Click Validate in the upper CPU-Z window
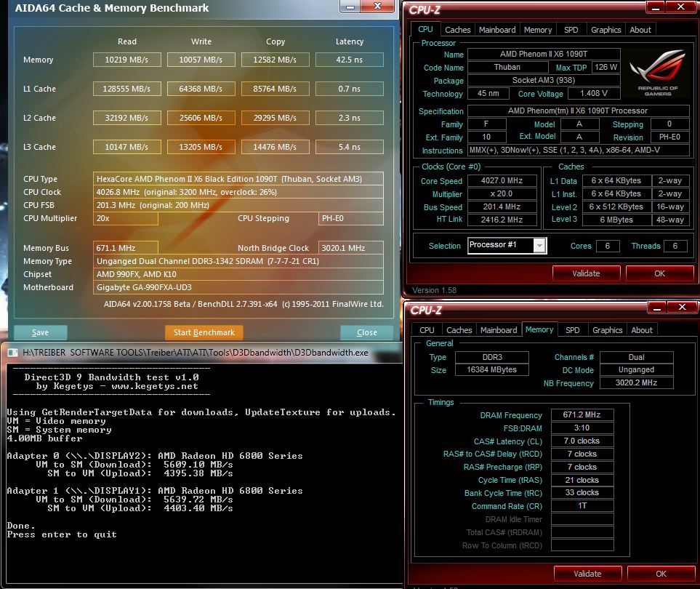Viewport: 700px width, 589px height. tap(586, 273)
